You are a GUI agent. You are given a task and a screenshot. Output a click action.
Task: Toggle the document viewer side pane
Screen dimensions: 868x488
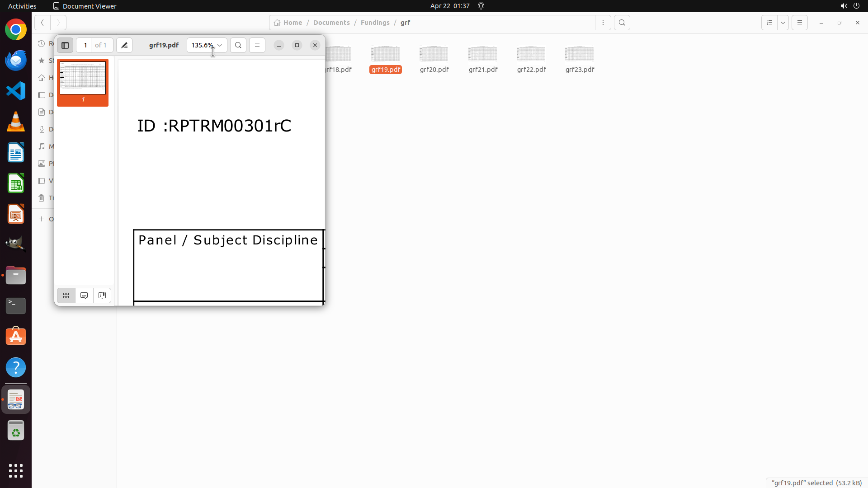65,45
